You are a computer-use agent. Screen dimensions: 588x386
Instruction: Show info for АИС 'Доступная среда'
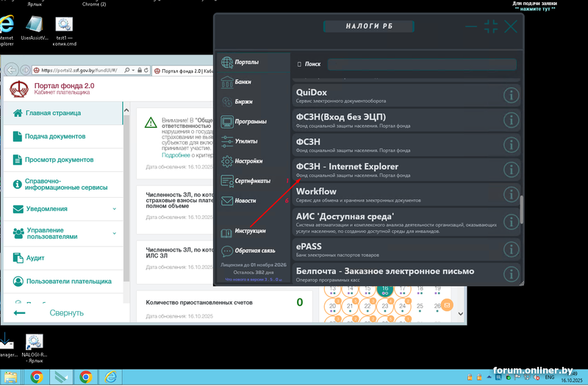511,222
